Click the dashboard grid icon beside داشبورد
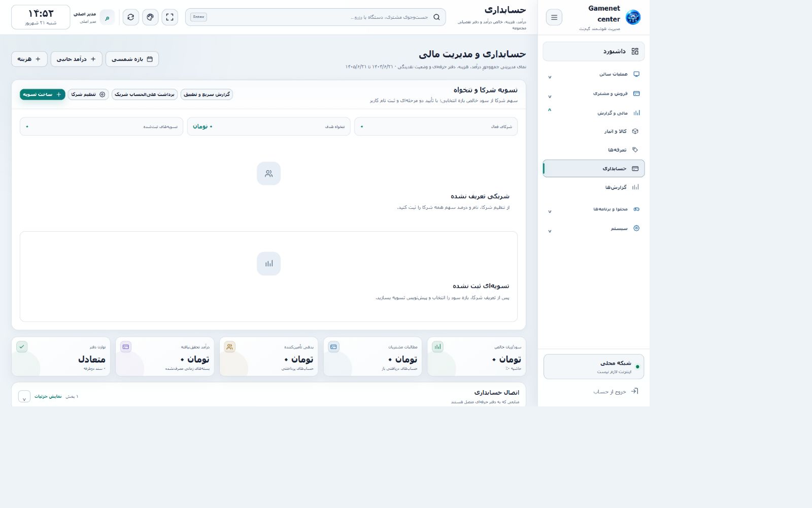812x508 pixels. [635, 51]
